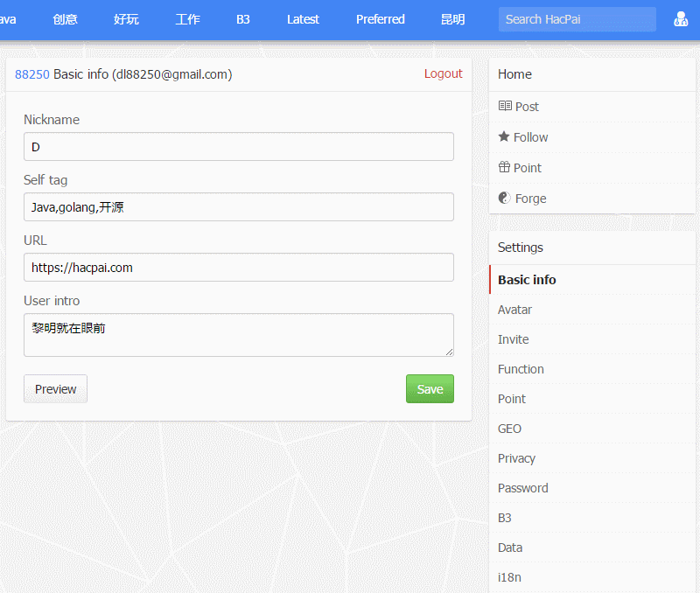The image size is (700, 593).
Task: Click into the Self tag input field
Action: tap(239, 206)
